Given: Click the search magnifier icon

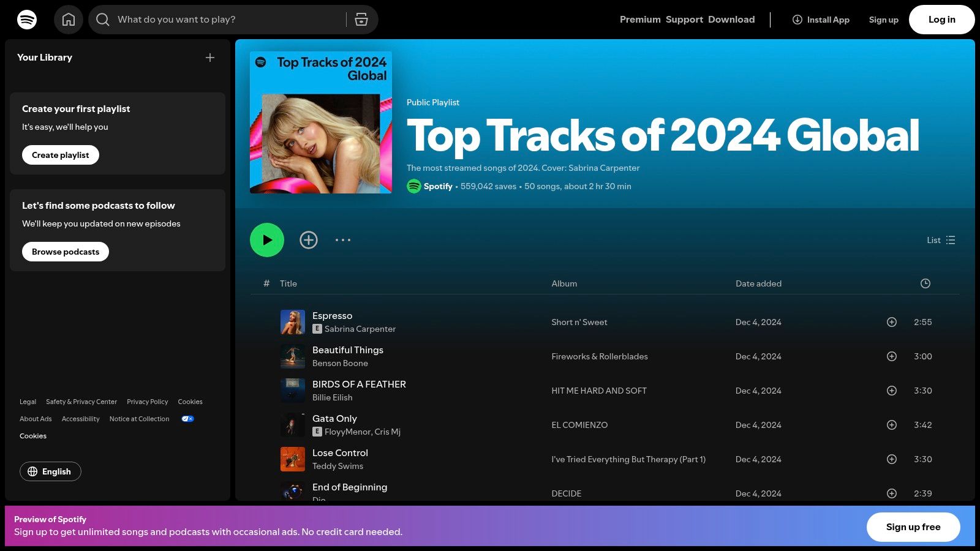Looking at the screenshot, I should coord(103,20).
